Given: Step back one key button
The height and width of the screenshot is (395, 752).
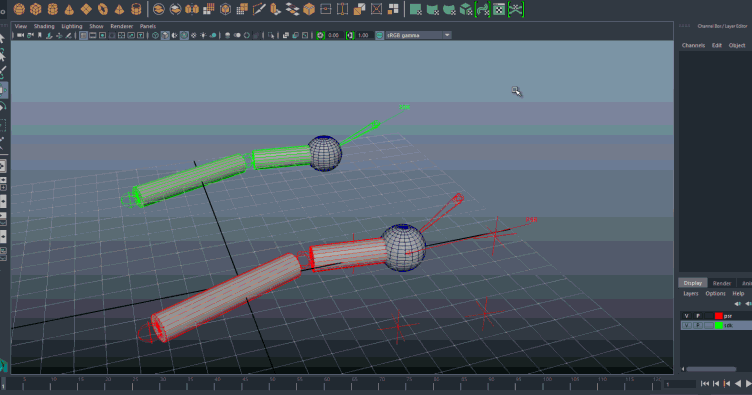Looking at the screenshot, I should (727, 383).
